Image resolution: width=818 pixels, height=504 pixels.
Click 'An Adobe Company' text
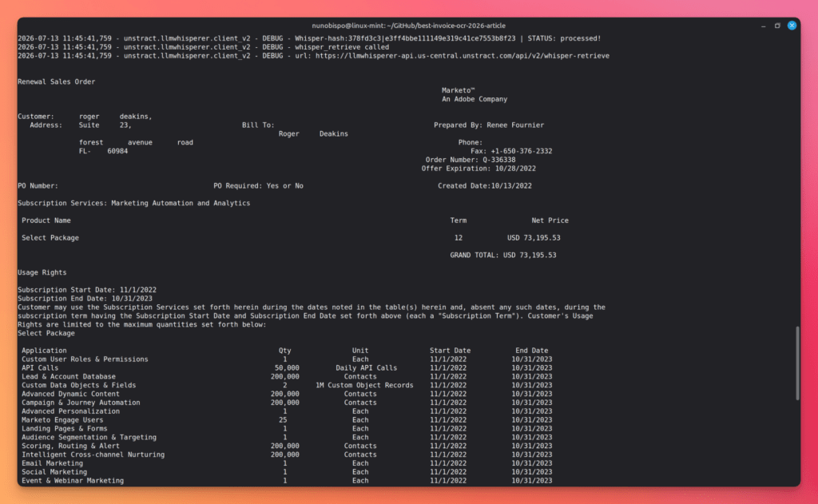(x=475, y=99)
